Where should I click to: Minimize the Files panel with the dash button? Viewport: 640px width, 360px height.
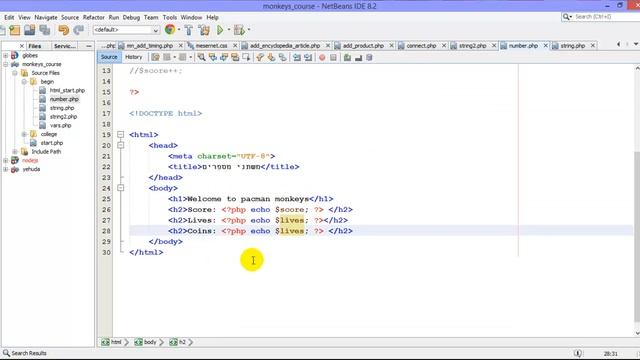pyautogui.click(x=89, y=46)
